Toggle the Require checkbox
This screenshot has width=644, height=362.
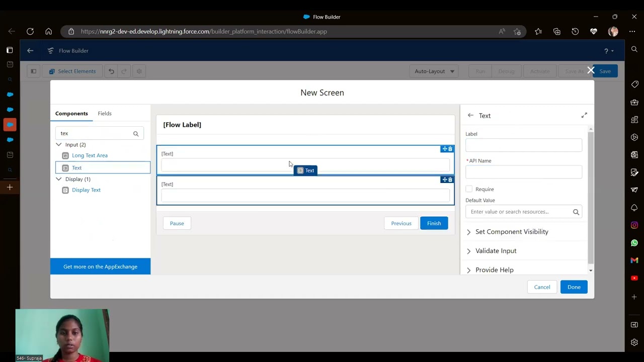(x=469, y=189)
